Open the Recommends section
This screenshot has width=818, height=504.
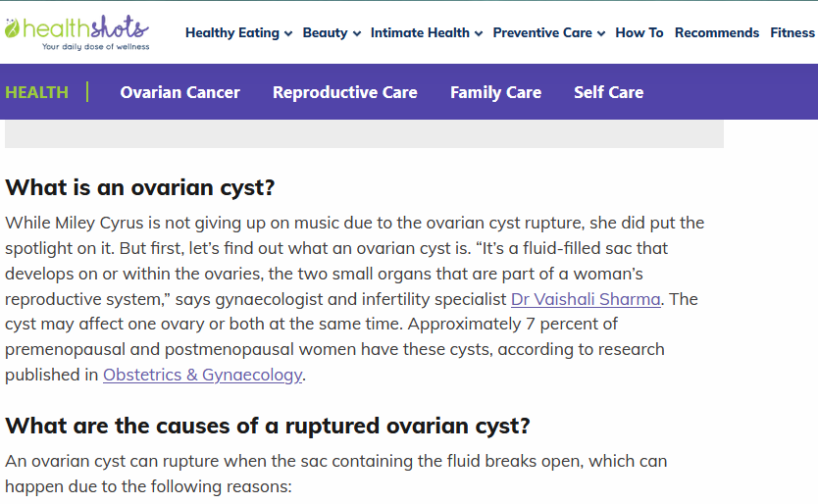tap(717, 33)
